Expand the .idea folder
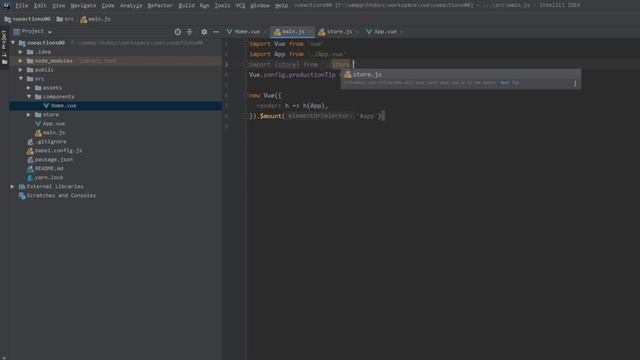 click(x=21, y=52)
